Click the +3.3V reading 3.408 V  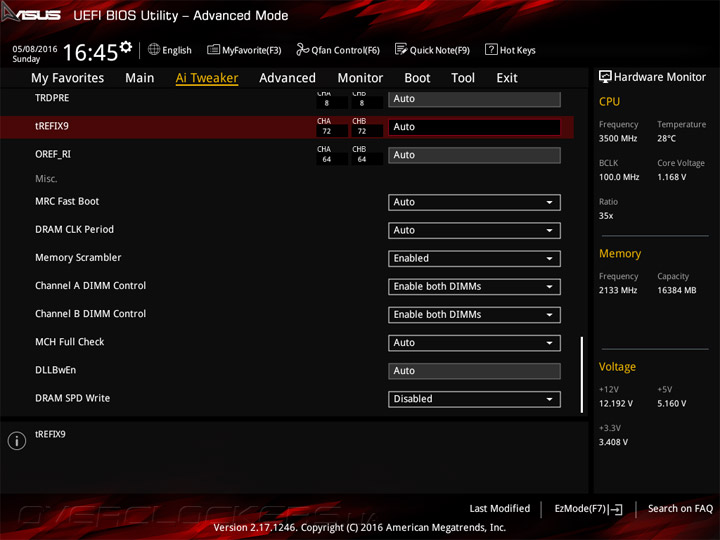pos(613,442)
